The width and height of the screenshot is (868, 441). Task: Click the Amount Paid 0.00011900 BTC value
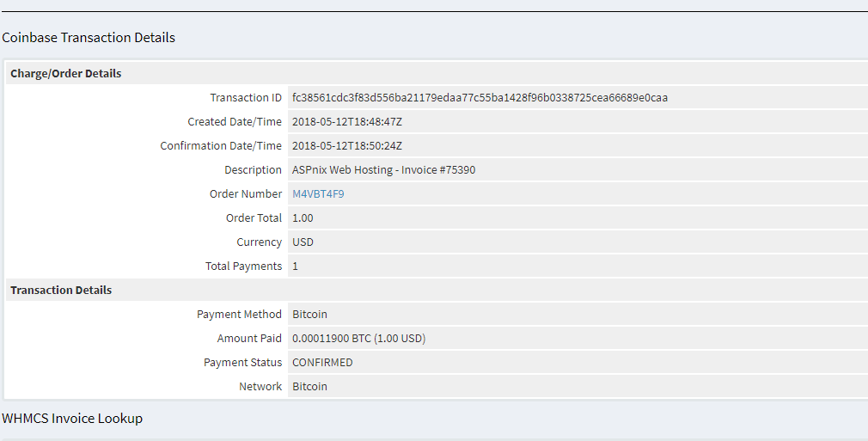click(358, 339)
